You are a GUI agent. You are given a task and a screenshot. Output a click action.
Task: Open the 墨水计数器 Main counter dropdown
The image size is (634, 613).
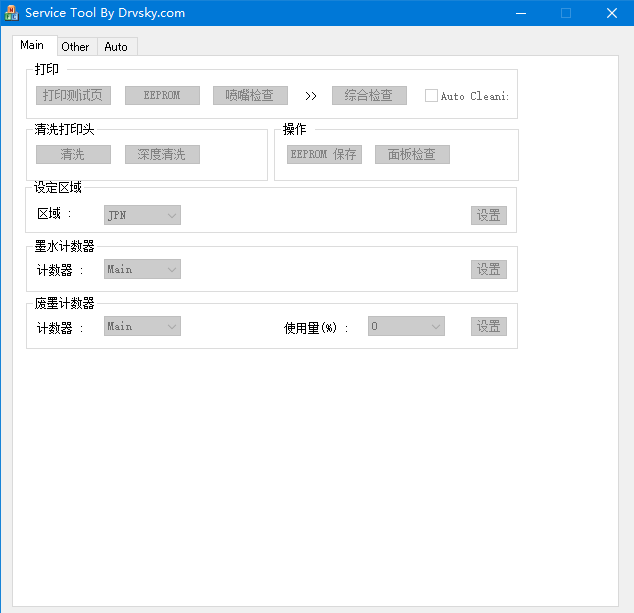(x=142, y=269)
